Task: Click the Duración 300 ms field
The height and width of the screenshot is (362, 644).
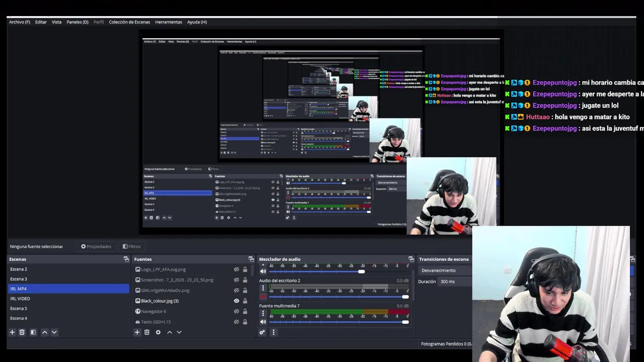Action: coord(455,282)
